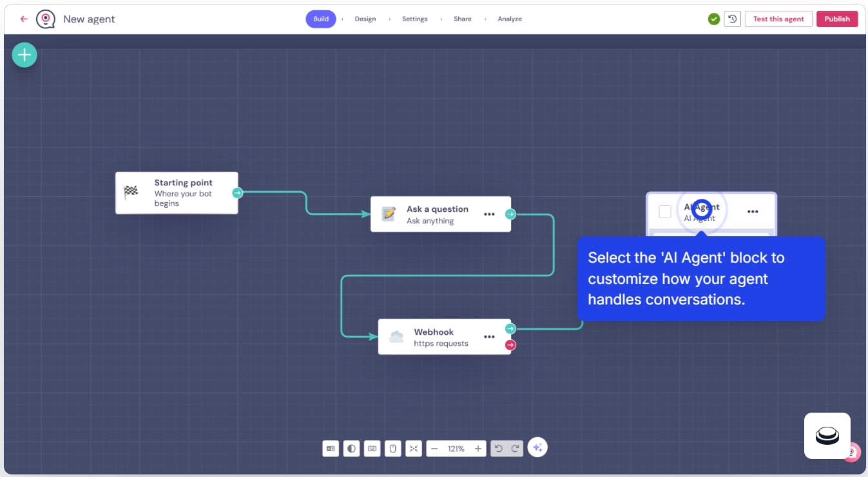Click the green output connector of Starting point
Viewport: 868px width, 477px height.
(238, 192)
